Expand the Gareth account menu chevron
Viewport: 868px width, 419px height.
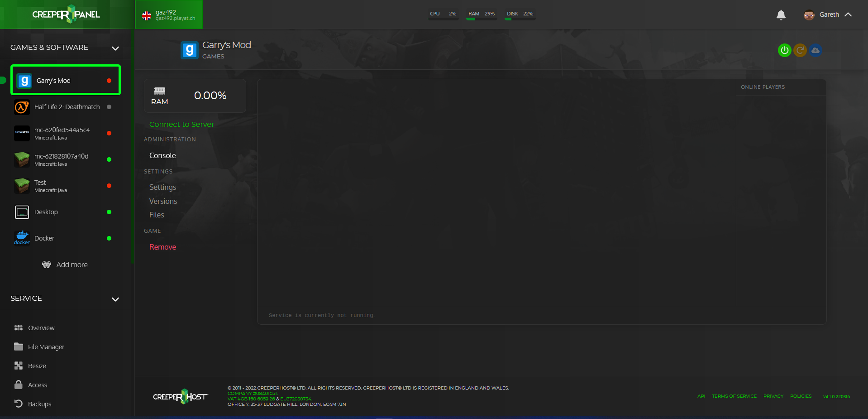pyautogui.click(x=848, y=14)
